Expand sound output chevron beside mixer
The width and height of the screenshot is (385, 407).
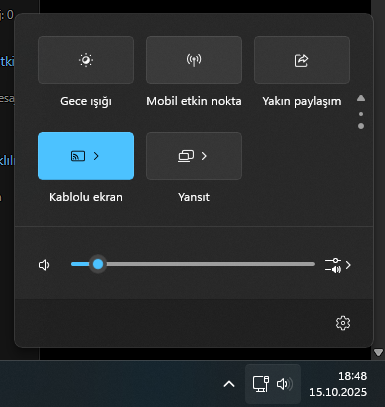[x=348, y=265]
